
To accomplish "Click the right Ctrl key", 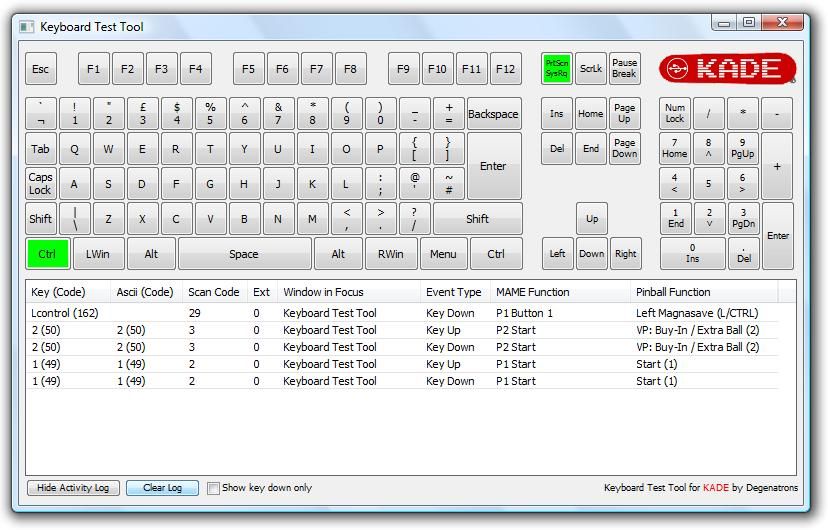I will 496,254.
